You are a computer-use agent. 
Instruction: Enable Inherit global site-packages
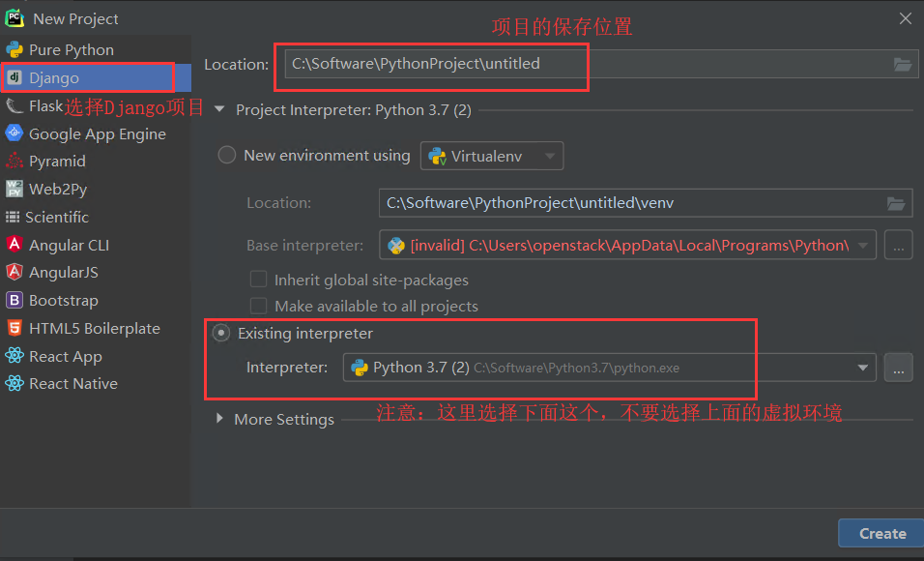tap(258, 280)
